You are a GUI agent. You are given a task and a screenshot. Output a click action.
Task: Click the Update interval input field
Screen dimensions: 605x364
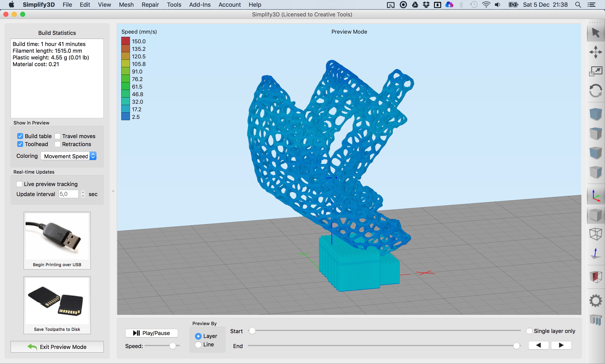tap(68, 194)
